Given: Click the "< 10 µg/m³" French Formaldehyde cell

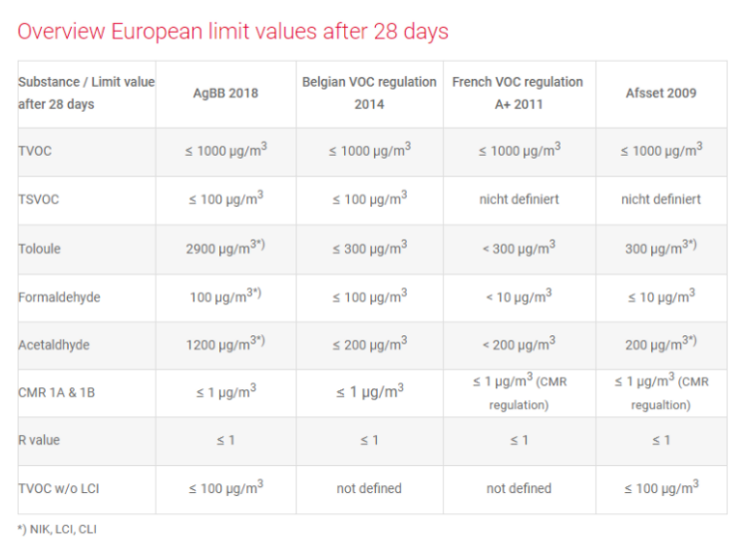Looking at the screenshot, I should pos(519,296).
